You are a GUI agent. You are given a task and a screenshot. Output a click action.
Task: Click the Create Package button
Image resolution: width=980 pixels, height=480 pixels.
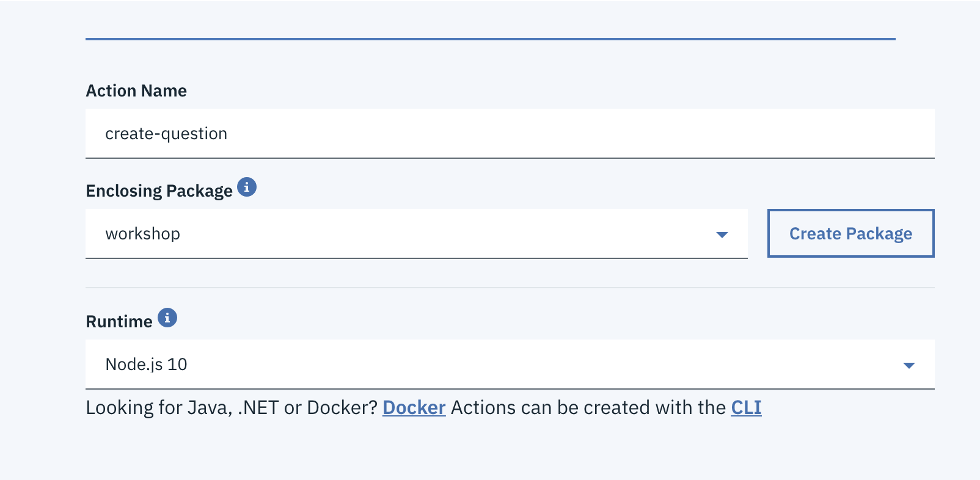[x=851, y=233]
